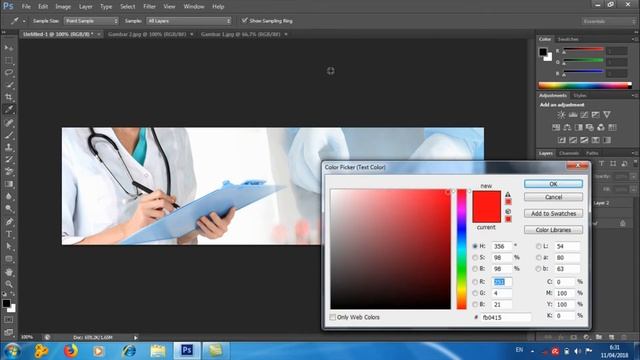Enable Only Web Colors checkbox
The width and height of the screenshot is (640, 360).
point(333,317)
